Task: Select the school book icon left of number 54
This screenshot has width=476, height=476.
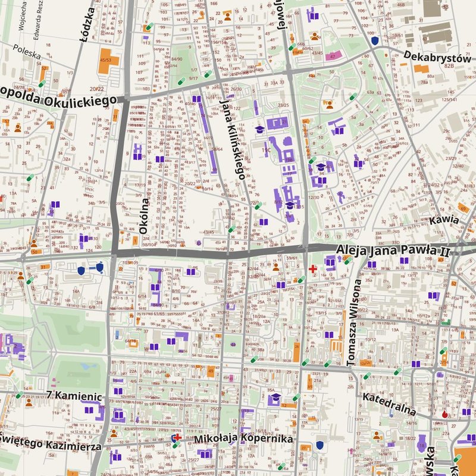Action: tap(359, 164)
